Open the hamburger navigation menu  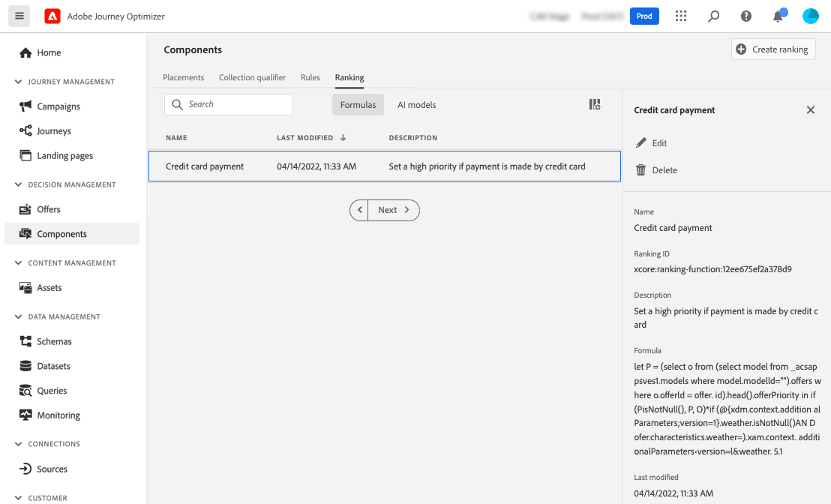tap(19, 16)
